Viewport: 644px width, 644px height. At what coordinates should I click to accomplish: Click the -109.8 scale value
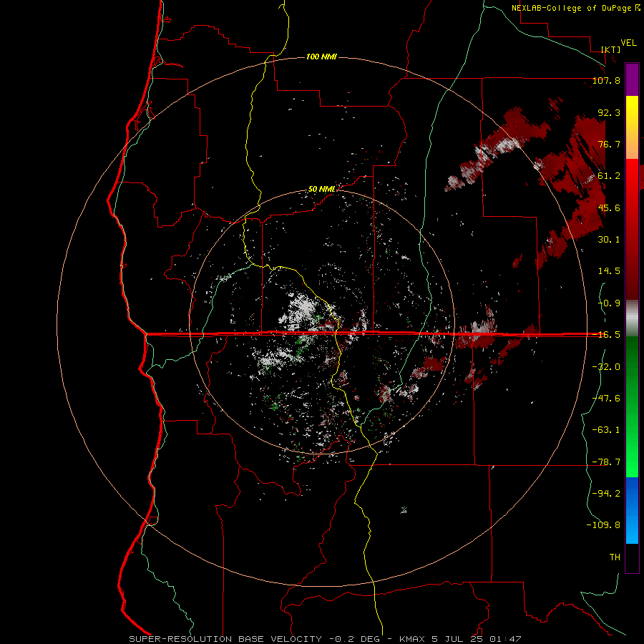[x=603, y=525]
